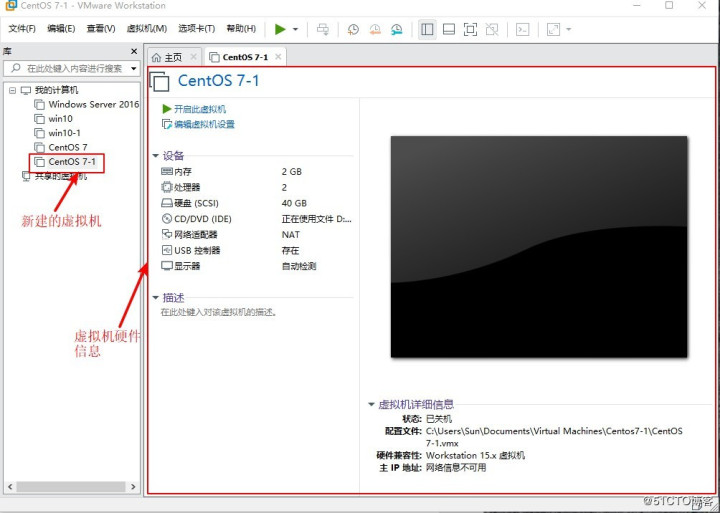The width and height of the screenshot is (720, 513).
Task: Select 我的计算机 in the library
Action: click(x=56, y=90)
